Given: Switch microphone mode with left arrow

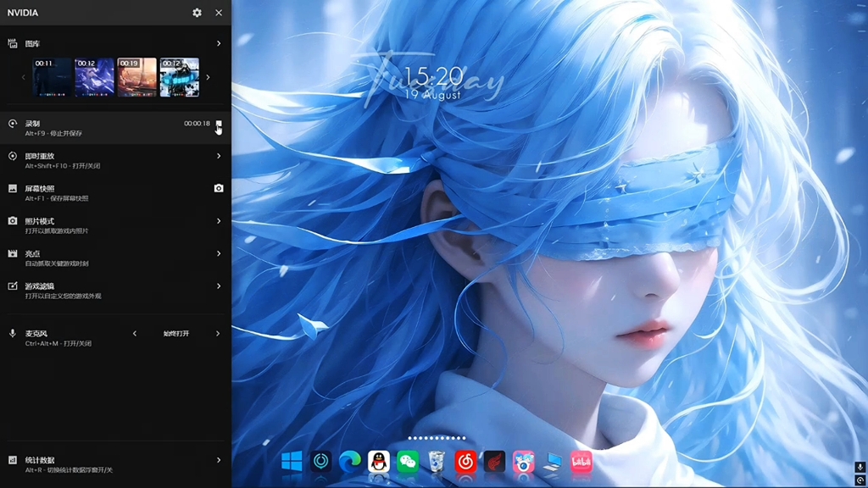Looking at the screenshot, I should pos(135,334).
